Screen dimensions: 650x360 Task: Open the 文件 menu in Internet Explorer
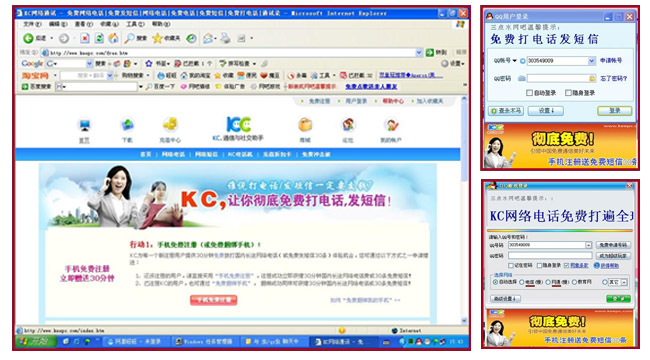click(32, 24)
